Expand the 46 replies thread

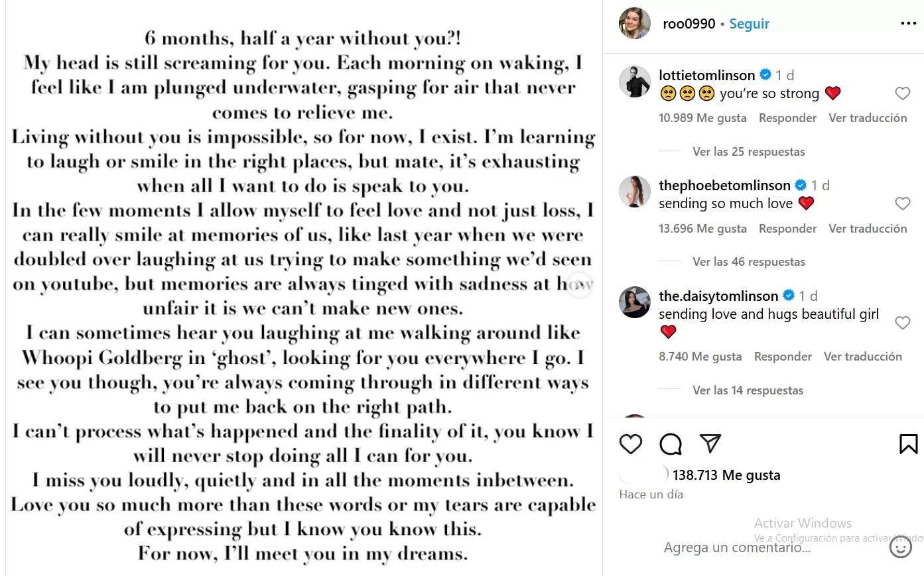pyautogui.click(x=748, y=262)
